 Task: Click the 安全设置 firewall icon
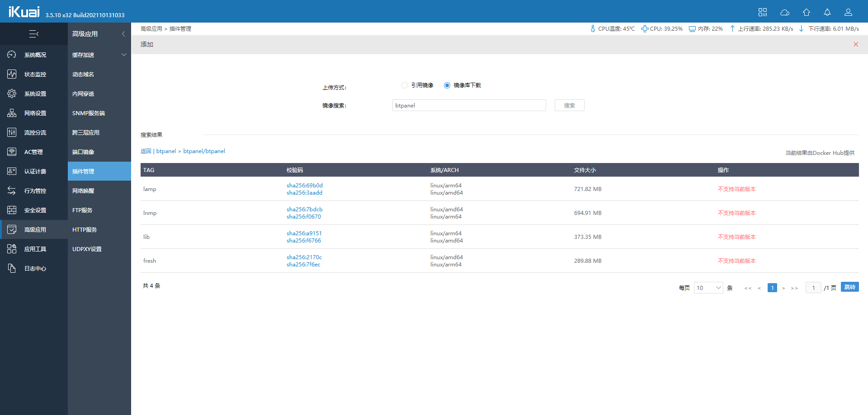(12, 210)
